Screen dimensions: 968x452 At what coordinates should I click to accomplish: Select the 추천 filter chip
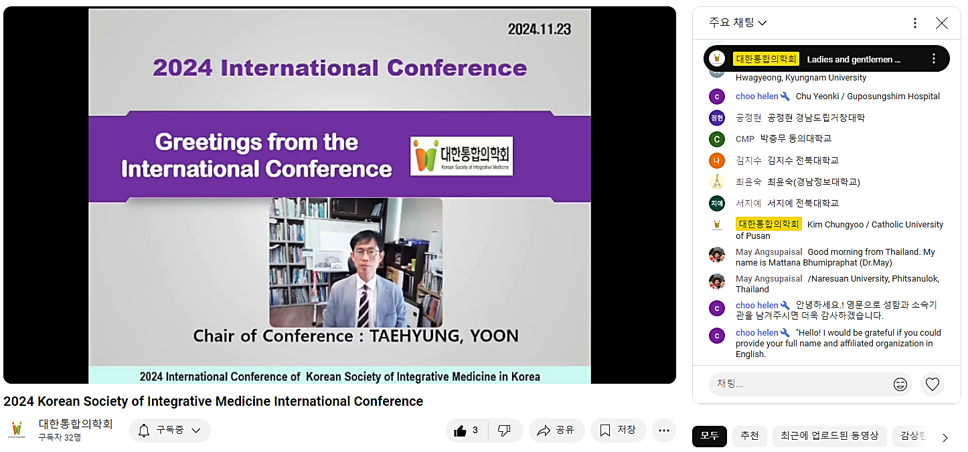coord(749,436)
